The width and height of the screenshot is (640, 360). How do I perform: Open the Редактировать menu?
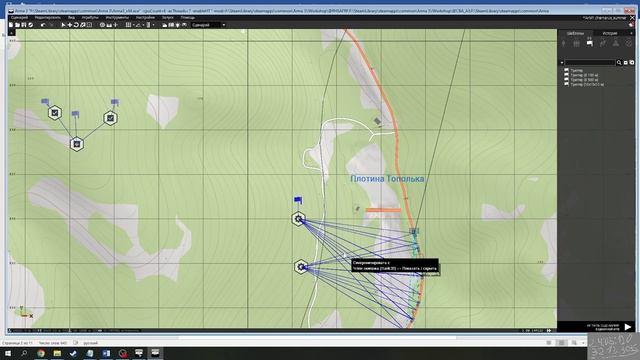[x=47, y=18]
